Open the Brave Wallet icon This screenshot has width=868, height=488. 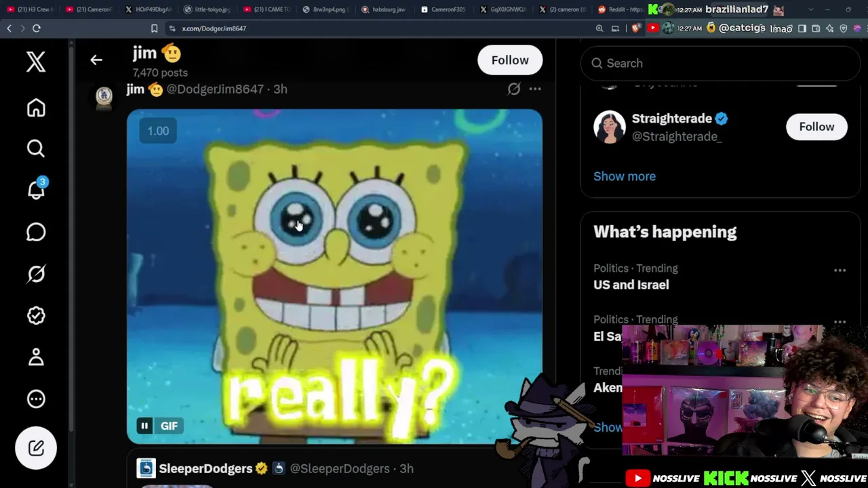click(816, 28)
